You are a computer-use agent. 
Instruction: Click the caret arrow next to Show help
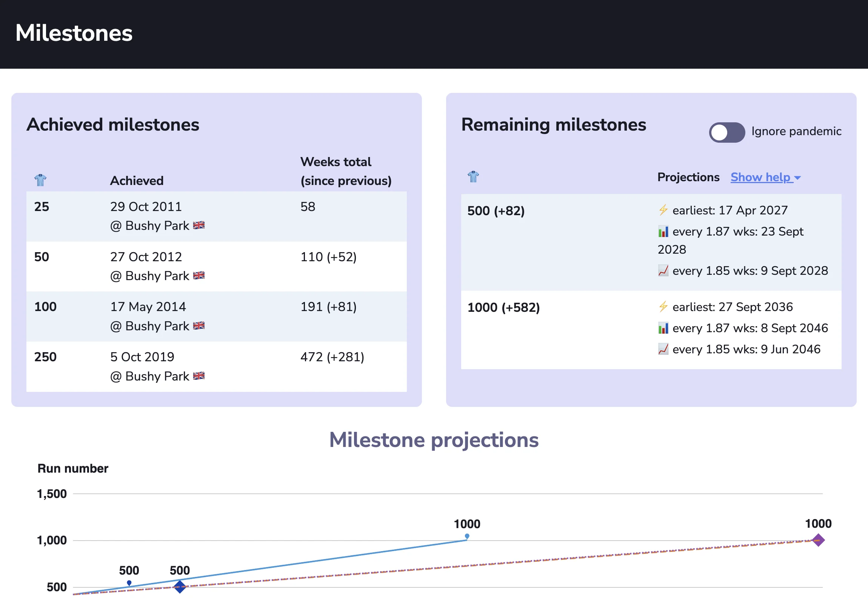coord(797,178)
